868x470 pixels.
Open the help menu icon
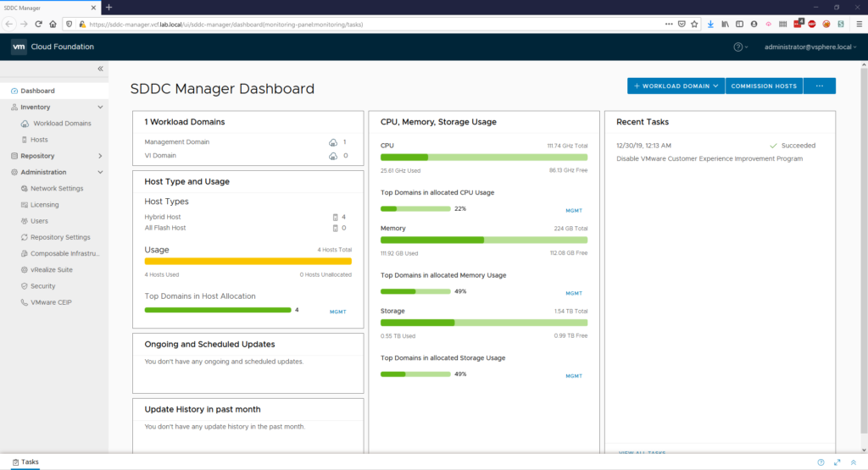coord(740,47)
